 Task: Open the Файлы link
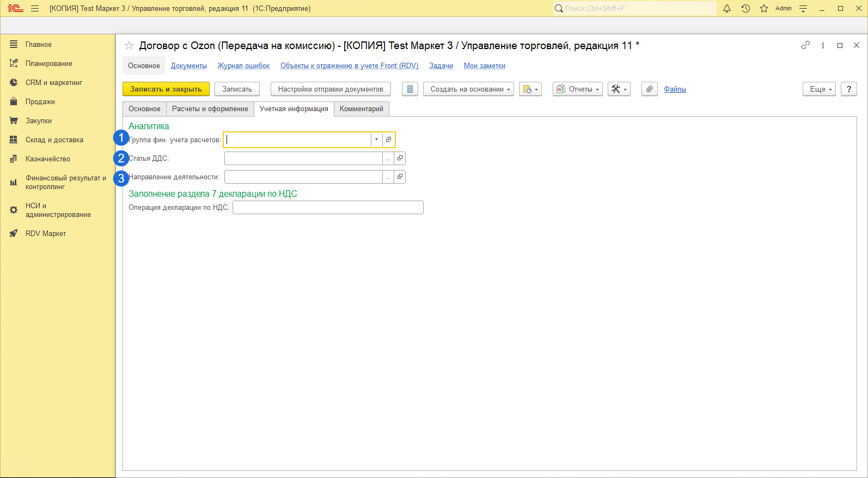(675, 89)
